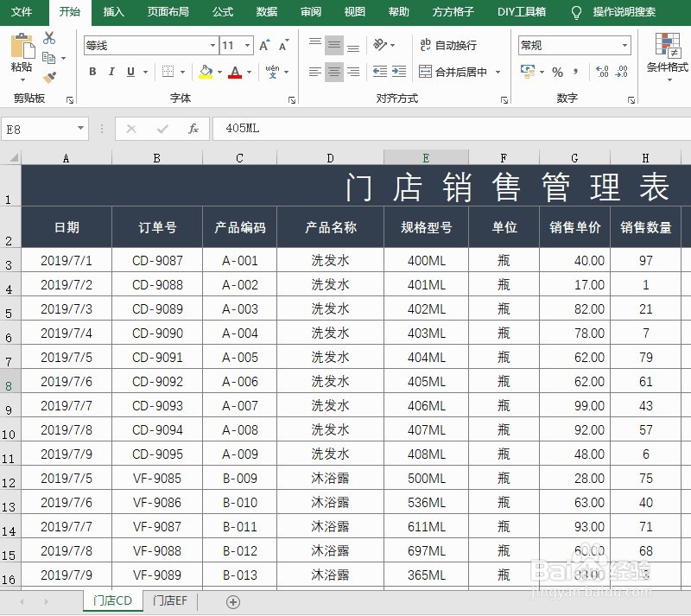Click the format painter brush icon
This screenshot has height=616, width=691.
[49, 75]
